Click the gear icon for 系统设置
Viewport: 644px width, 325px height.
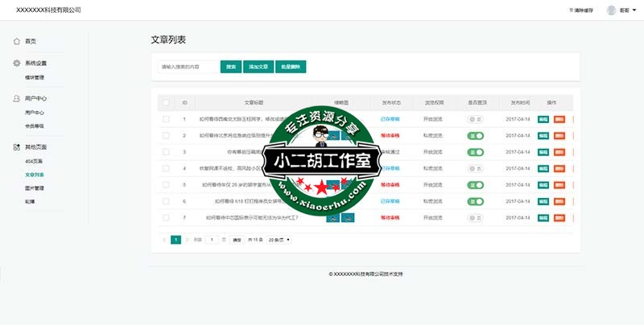pos(17,63)
